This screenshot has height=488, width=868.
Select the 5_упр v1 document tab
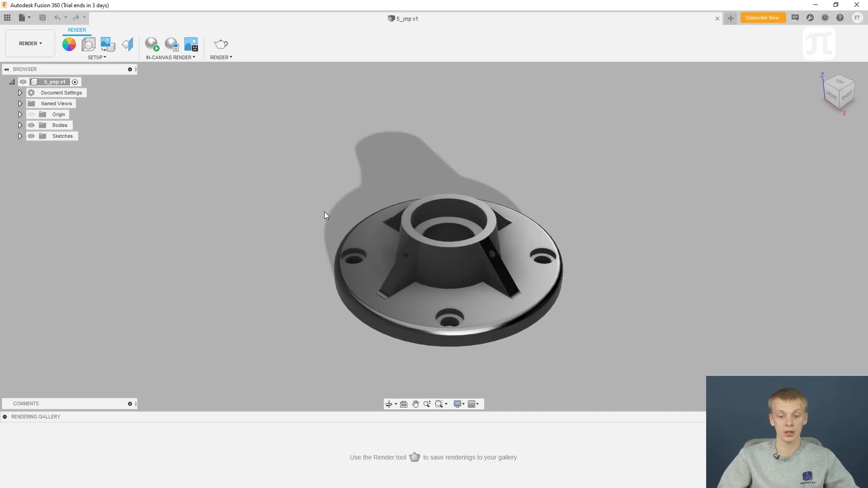(403, 19)
